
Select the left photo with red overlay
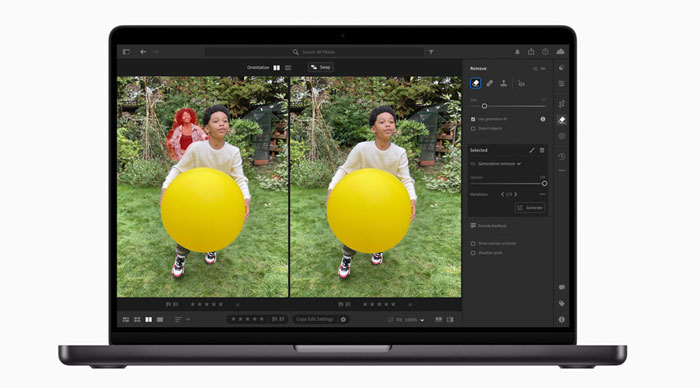pyautogui.click(x=203, y=187)
